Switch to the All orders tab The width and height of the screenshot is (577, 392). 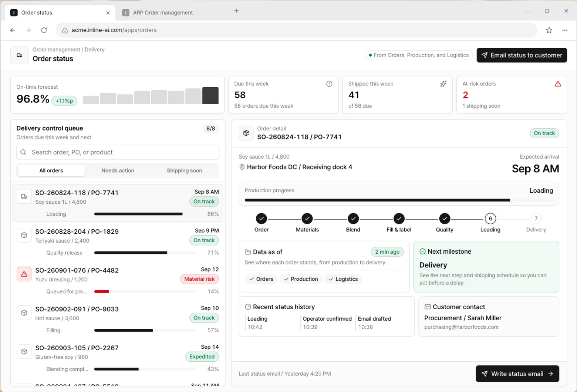coord(51,170)
